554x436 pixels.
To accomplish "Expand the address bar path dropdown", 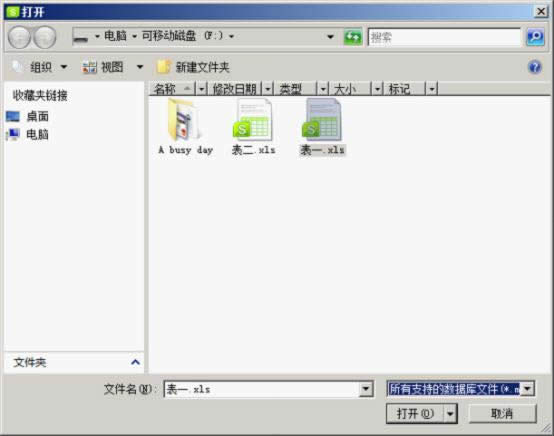I will click(330, 36).
